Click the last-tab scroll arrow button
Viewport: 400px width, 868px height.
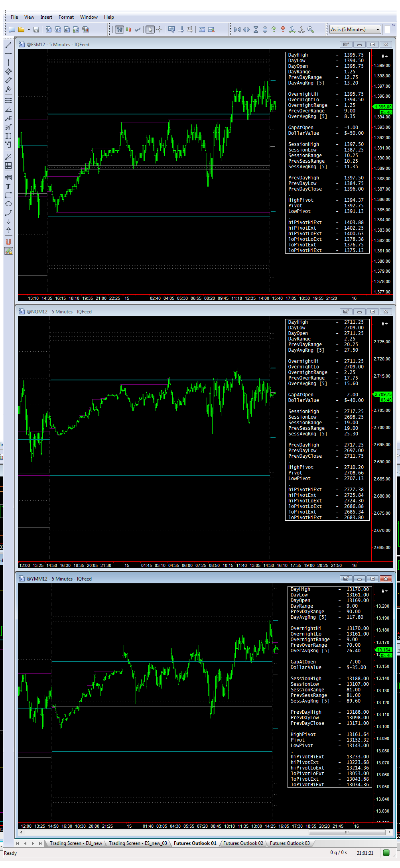pyautogui.click(x=40, y=843)
